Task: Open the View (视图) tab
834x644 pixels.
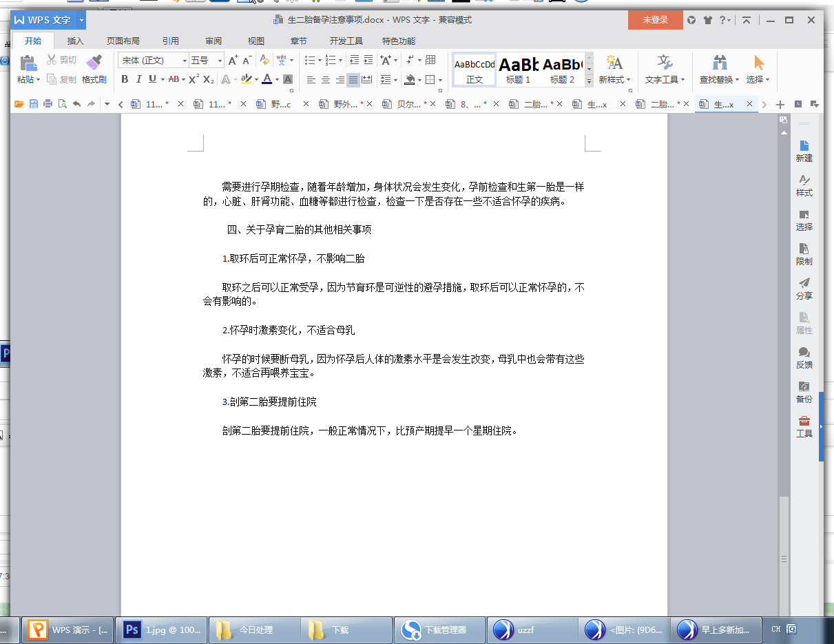Action: coord(256,41)
